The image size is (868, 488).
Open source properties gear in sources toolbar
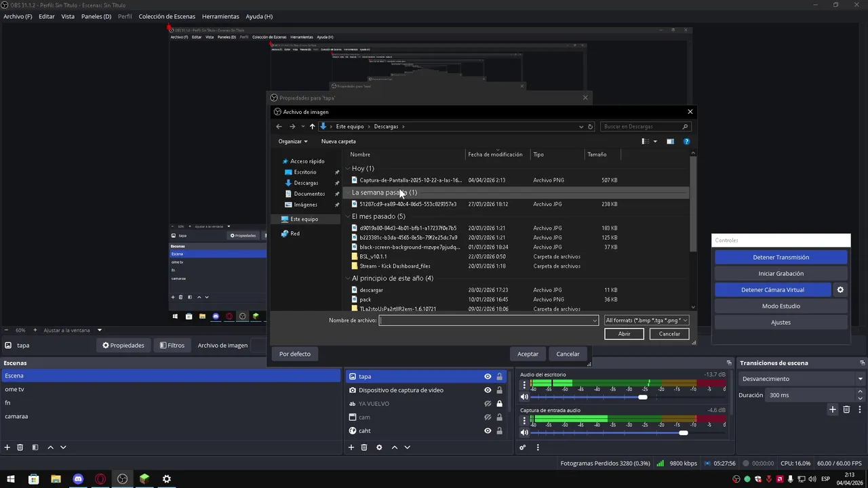[x=379, y=447]
